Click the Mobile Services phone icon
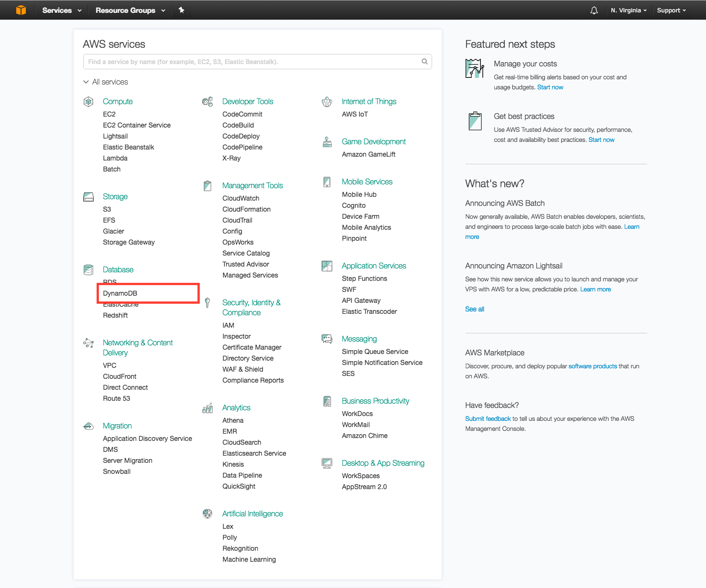This screenshot has width=706, height=588. [327, 182]
